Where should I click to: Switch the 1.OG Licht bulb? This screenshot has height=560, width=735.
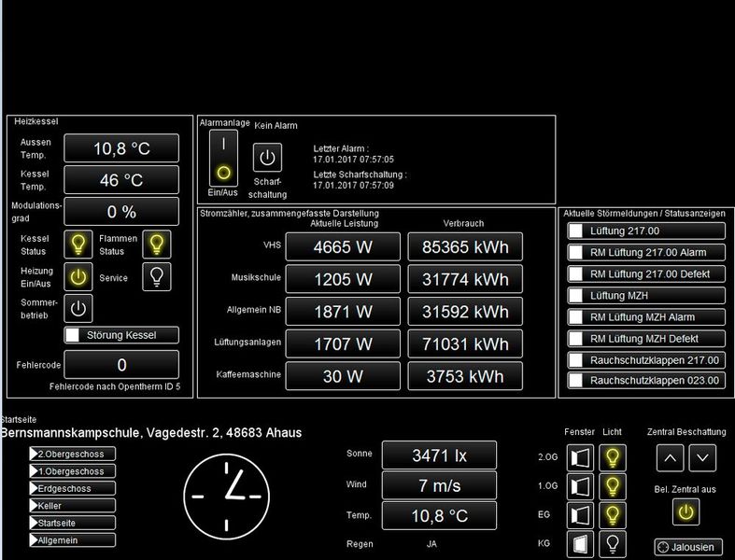[x=612, y=486]
